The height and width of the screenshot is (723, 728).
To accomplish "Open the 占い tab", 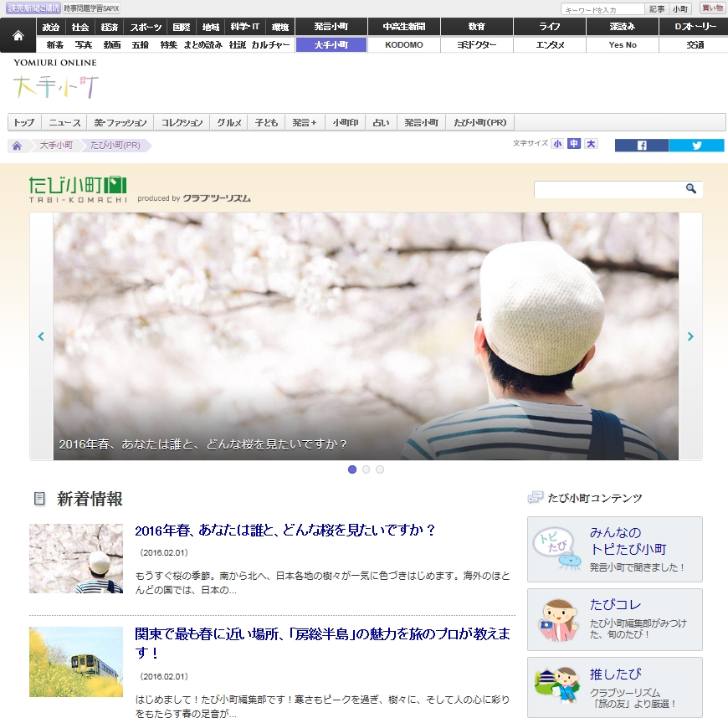I will point(381,123).
